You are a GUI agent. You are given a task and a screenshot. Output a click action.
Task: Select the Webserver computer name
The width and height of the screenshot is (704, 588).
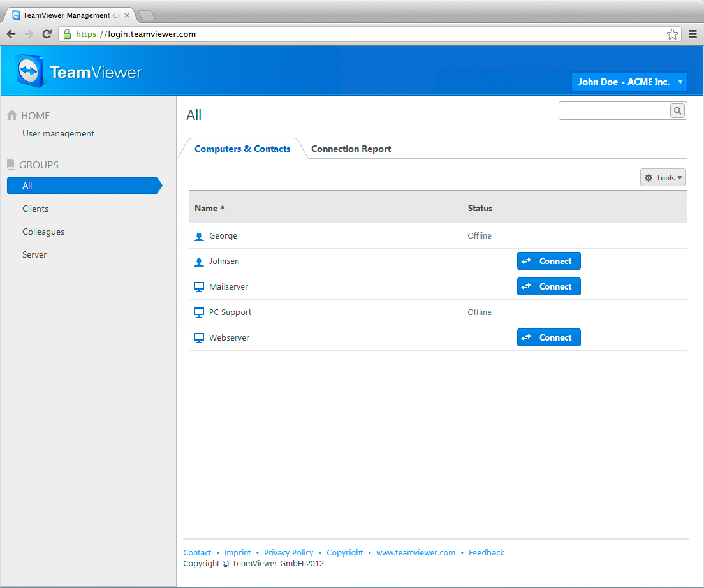click(x=230, y=337)
